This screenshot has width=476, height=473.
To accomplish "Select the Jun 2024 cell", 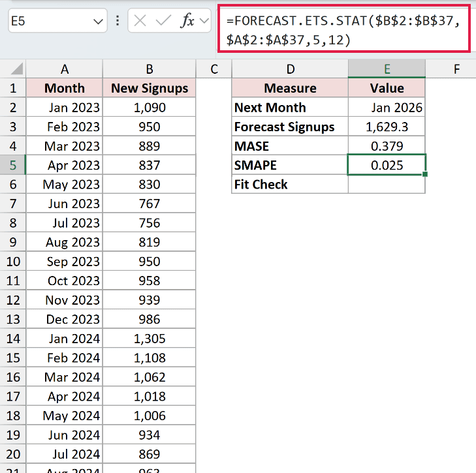I will pyautogui.click(x=65, y=435).
